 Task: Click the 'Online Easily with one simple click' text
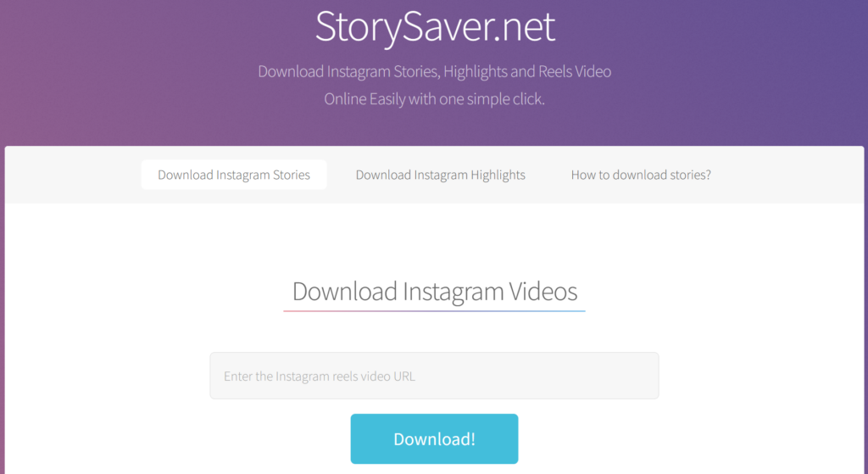[x=435, y=99]
